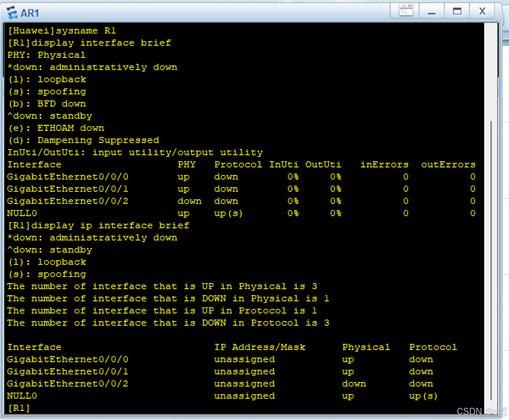Click the '(b): BFD down' legend line
Viewport: 509px width, 420px height.
[47, 104]
